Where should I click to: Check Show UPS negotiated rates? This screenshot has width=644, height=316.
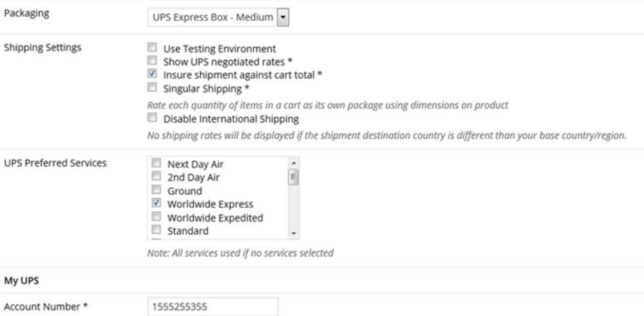153,61
